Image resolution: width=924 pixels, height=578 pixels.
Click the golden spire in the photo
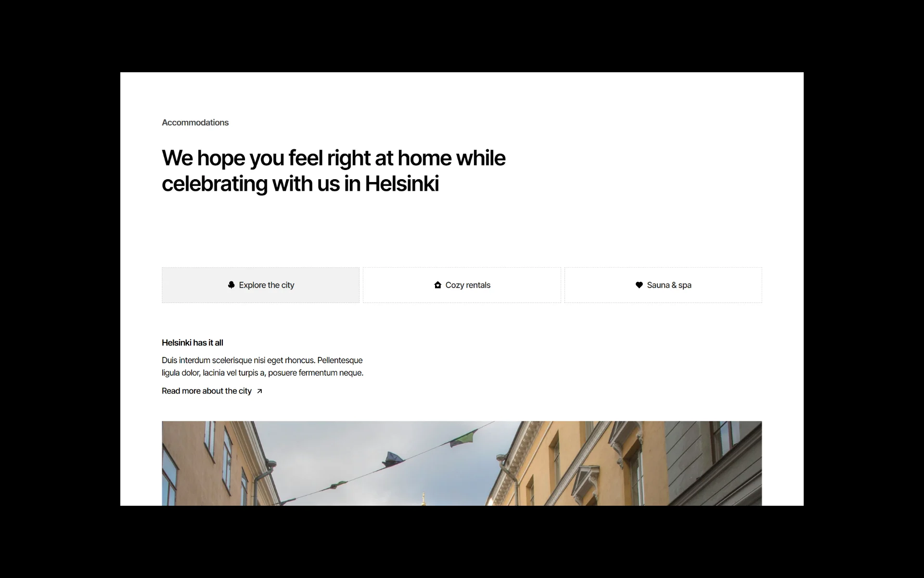click(x=423, y=499)
